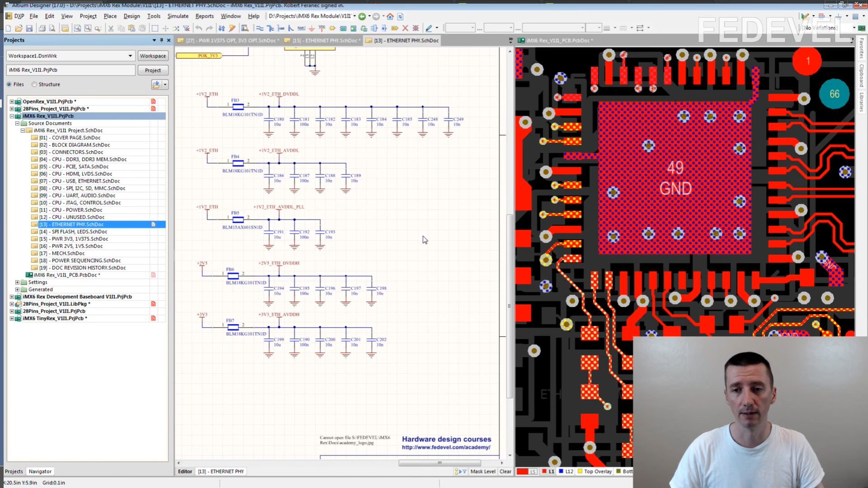Click the Place Net Label icon
Viewport: 868px width, 488px height.
[x=301, y=28]
